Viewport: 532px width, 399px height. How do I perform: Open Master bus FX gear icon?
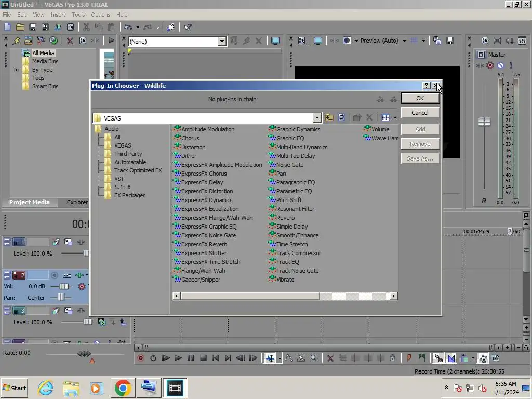490,65
